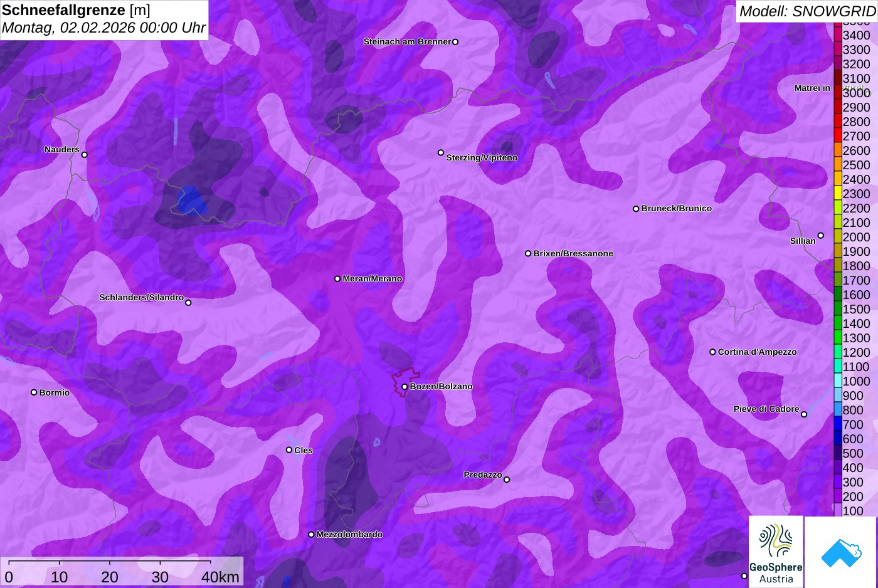Click the Brixen/Bressanone text label
Image resolution: width=878 pixels, height=588 pixels.
573,254
